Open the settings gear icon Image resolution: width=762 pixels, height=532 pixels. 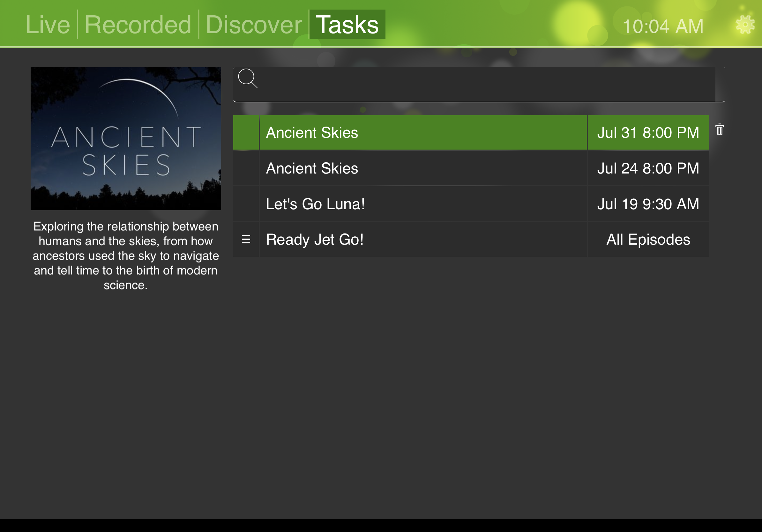point(745,25)
